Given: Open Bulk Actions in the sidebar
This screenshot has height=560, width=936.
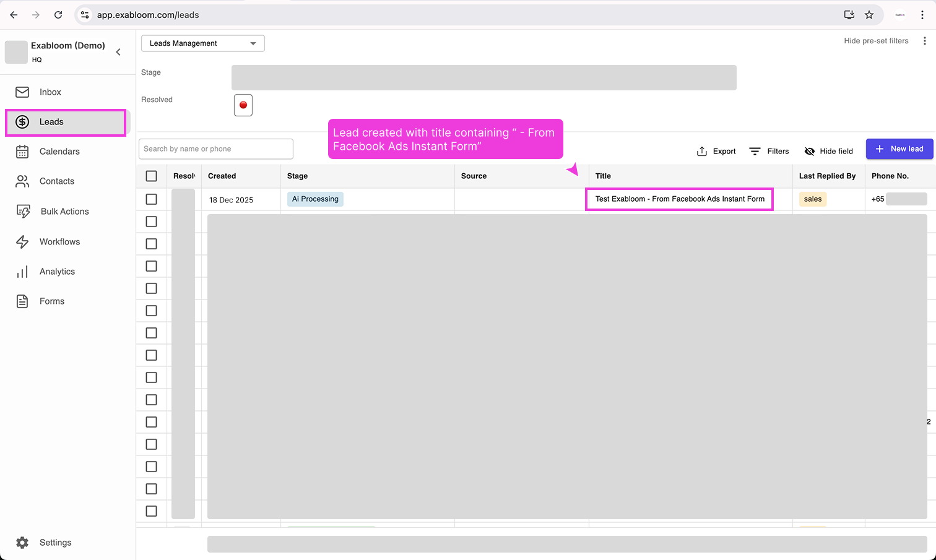Looking at the screenshot, I should click(x=22, y=211).
